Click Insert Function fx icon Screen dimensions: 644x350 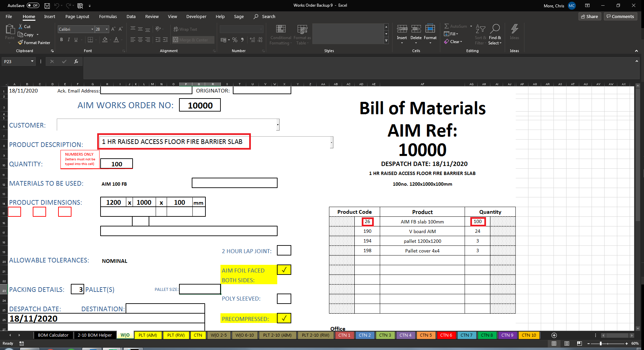coord(76,61)
